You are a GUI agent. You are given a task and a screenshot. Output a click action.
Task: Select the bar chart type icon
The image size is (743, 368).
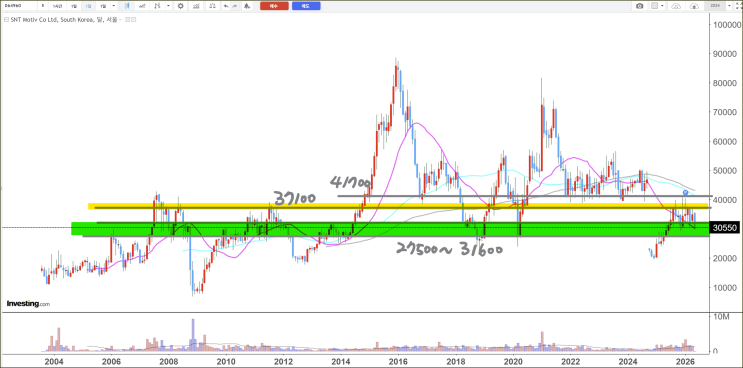(x=157, y=6)
